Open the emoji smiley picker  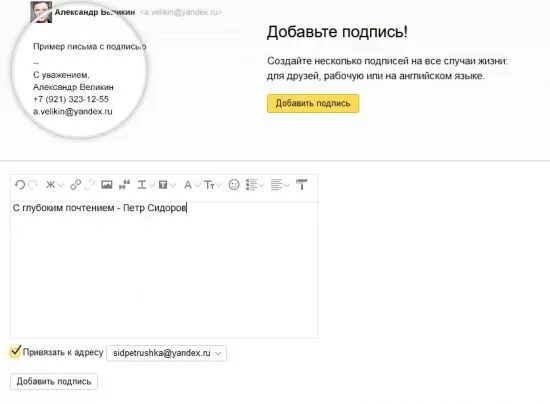click(x=234, y=184)
